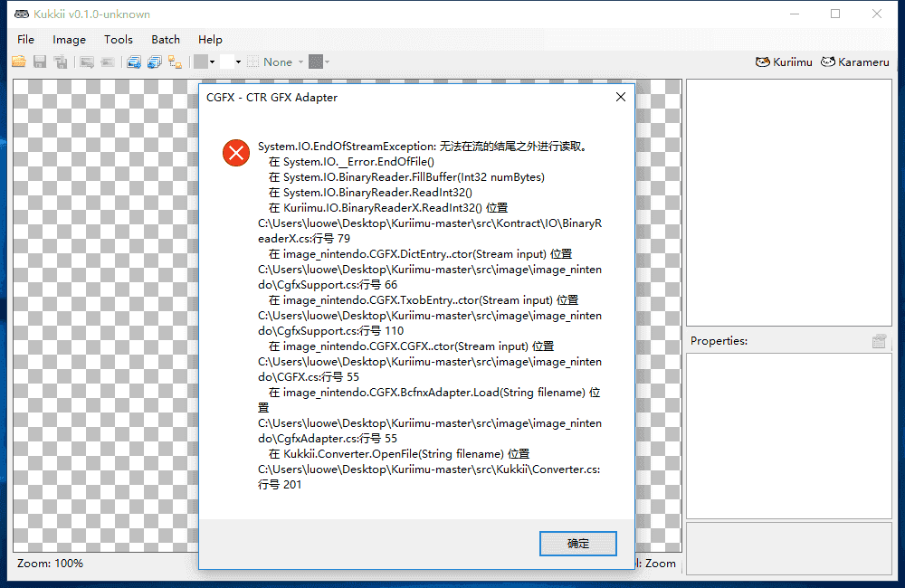The height and width of the screenshot is (588, 905).
Task: Maximize the Kukkii window
Action: 835,14
